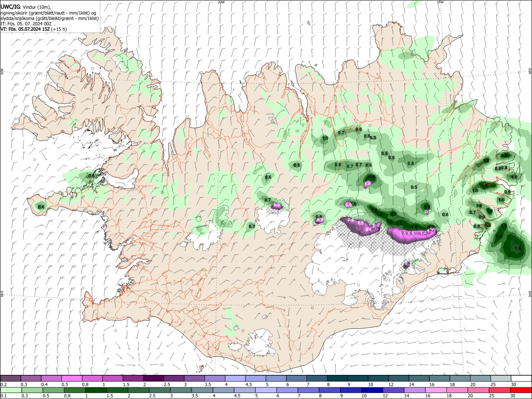Screen dimensions: 532x399
Task: Pick the pink 18 swatch in the lower rain scale
Action: [456, 390]
